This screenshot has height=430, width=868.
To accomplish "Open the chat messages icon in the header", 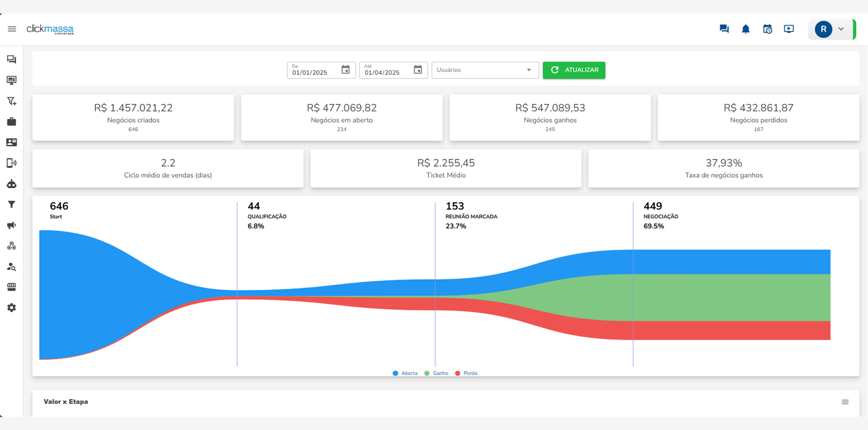I will click(x=724, y=29).
